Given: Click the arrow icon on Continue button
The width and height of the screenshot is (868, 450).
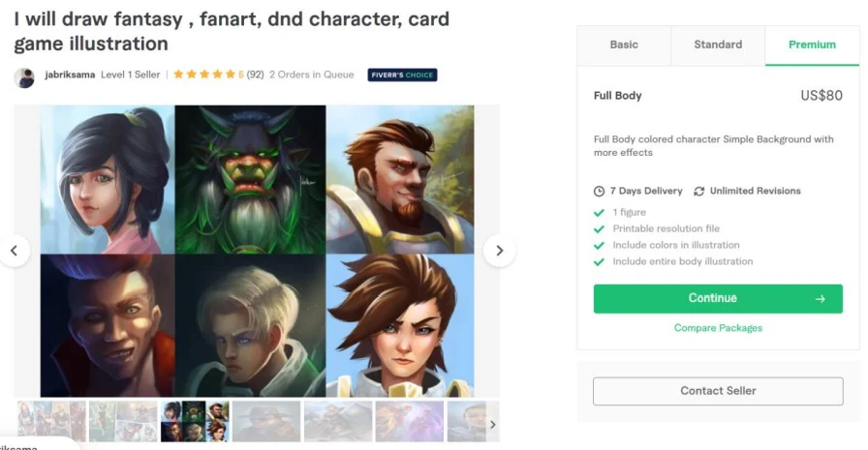Looking at the screenshot, I should 820,299.
